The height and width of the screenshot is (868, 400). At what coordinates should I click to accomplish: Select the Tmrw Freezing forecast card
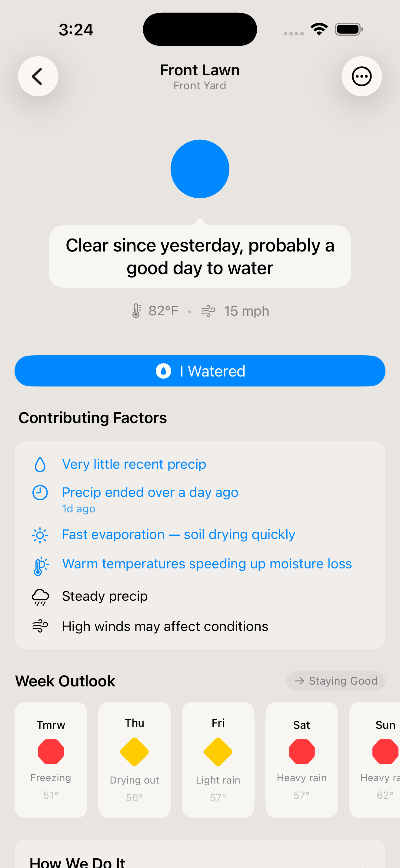pyautogui.click(x=51, y=760)
